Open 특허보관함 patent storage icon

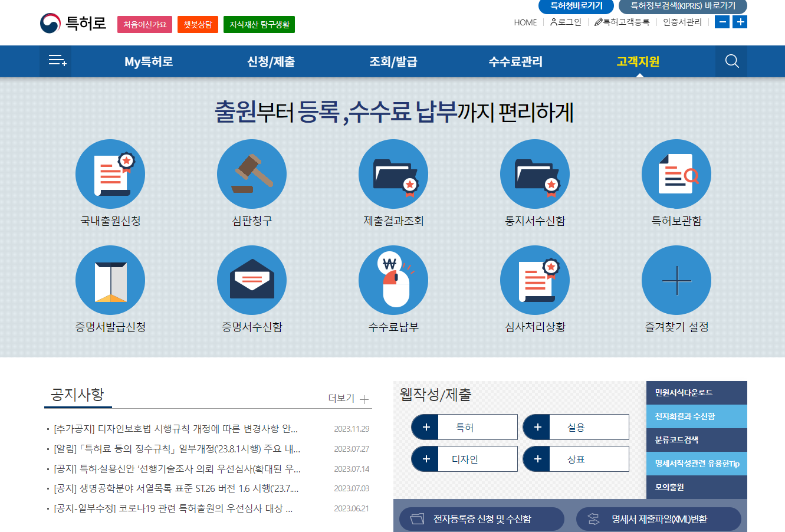[x=676, y=173]
